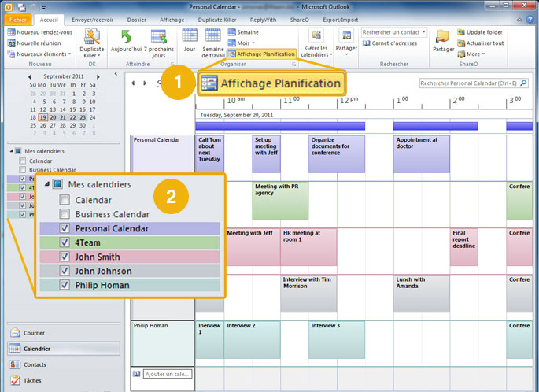Screen dimensions: 539x392
Task: Select Lunch with Amanda event
Action: (422, 294)
